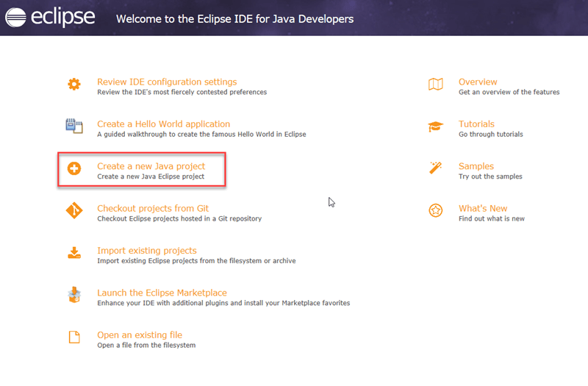
Task: Click the Hello World application icon
Action: (x=74, y=126)
